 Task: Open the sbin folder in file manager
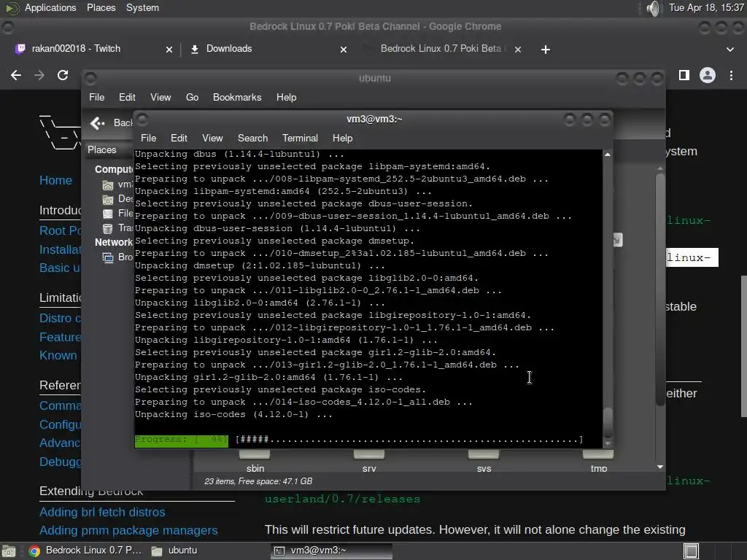255,461
